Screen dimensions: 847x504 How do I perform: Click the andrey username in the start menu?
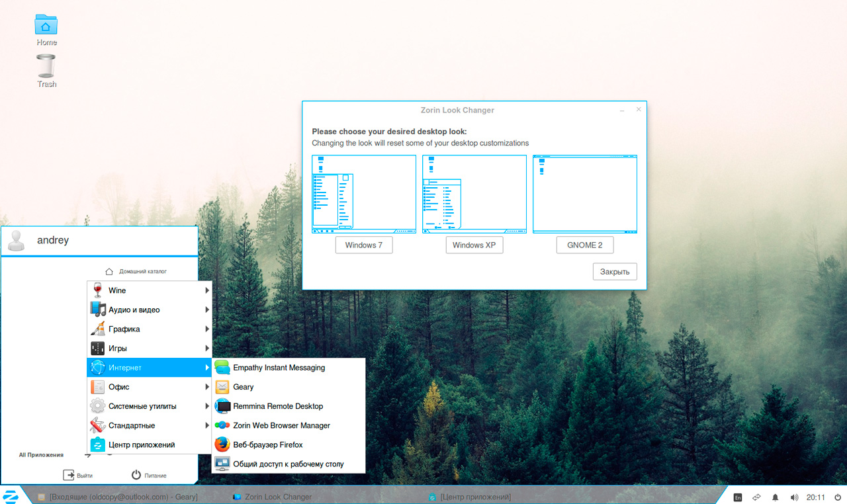coord(53,241)
